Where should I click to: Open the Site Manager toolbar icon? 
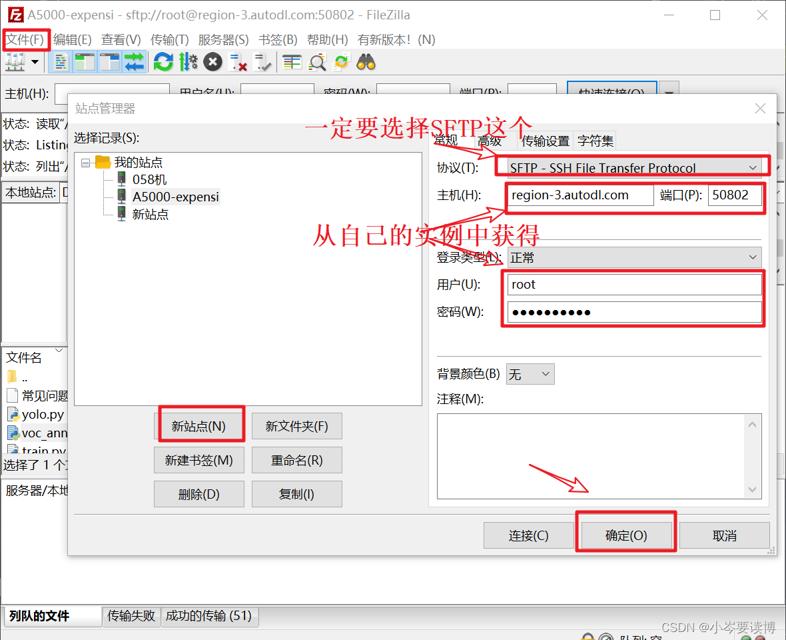pyautogui.click(x=15, y=63)
